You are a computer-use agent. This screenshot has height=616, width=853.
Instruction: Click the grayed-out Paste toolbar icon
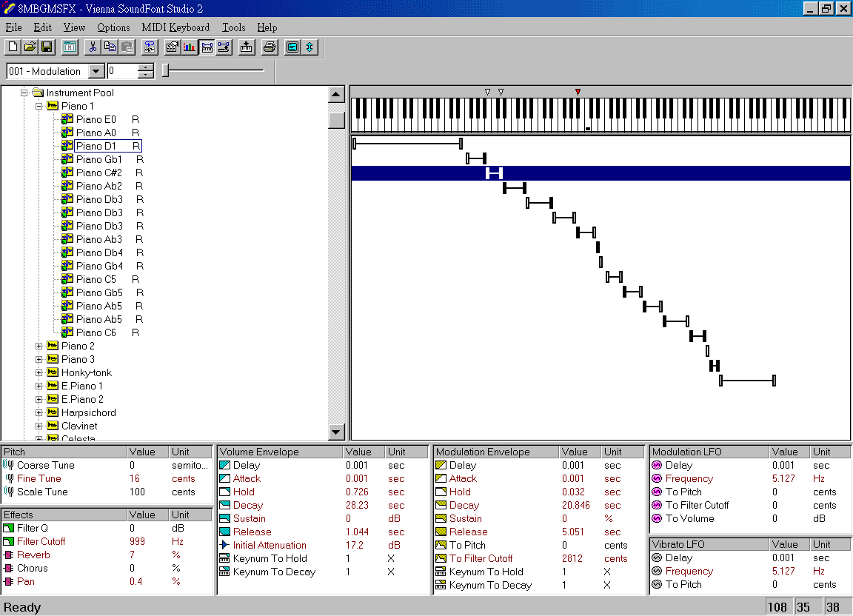(127, 47)
